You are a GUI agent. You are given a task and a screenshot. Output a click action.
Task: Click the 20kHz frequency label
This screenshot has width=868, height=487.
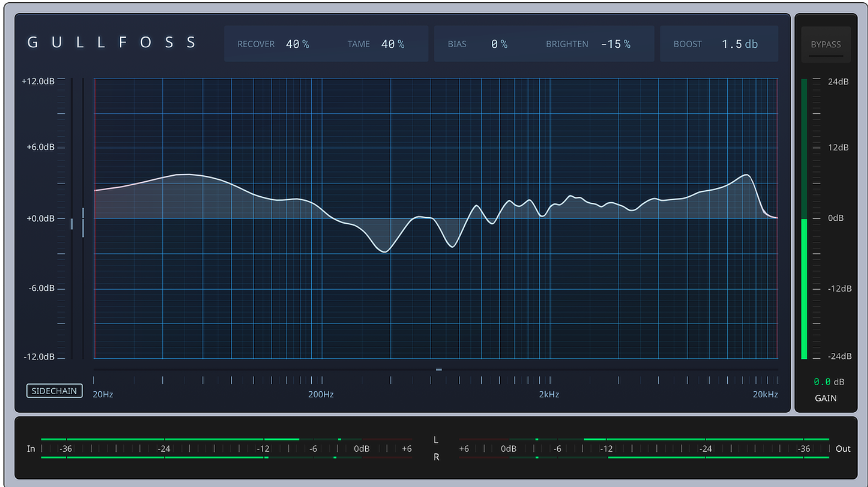click(x=765, y=394)
